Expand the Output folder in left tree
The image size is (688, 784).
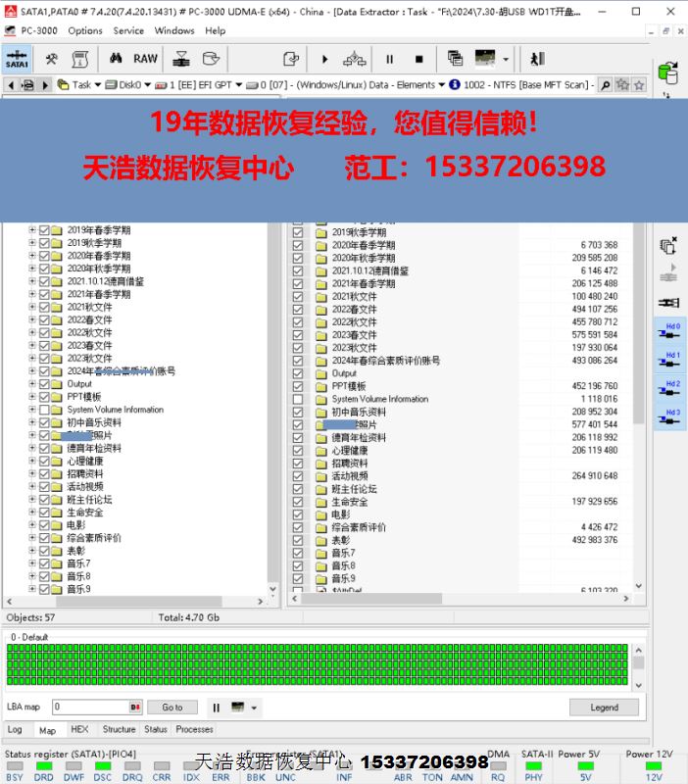[x=32, y=384]
